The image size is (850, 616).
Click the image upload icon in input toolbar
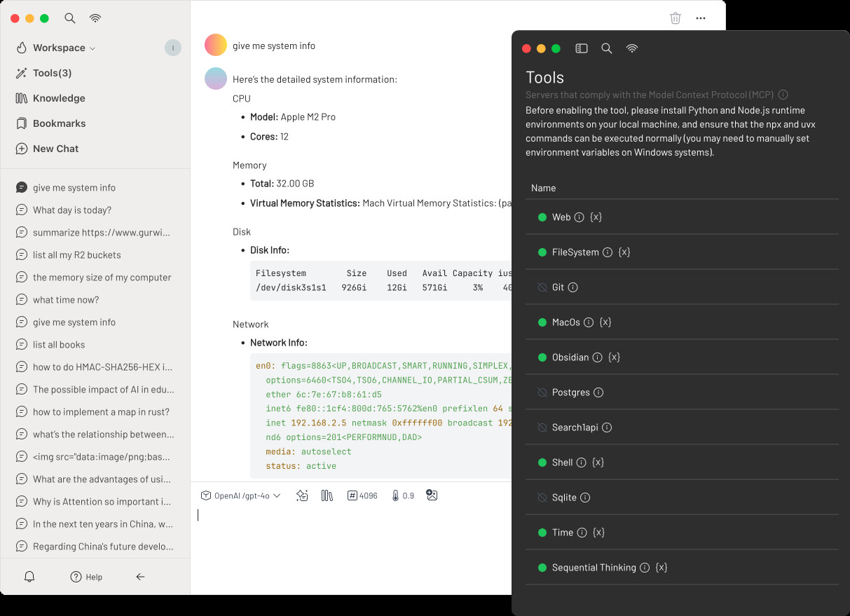[x=432, y=495]
